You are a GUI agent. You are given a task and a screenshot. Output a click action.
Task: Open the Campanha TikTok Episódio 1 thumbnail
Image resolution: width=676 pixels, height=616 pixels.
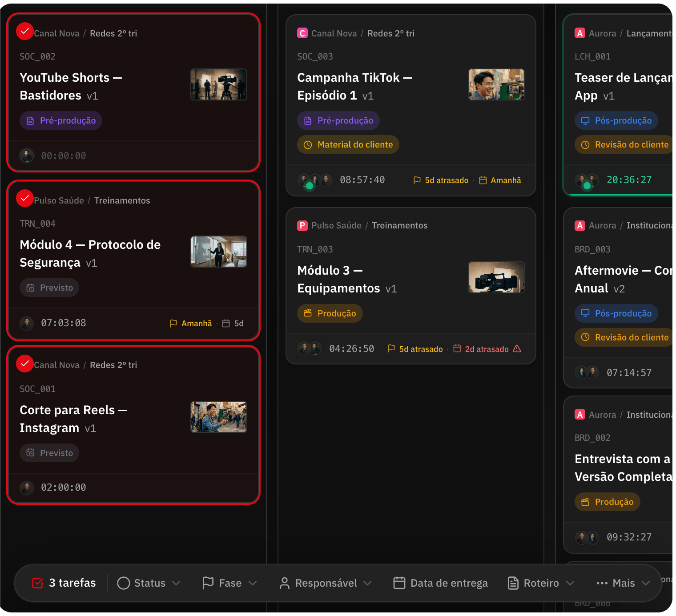pos(496,84)
